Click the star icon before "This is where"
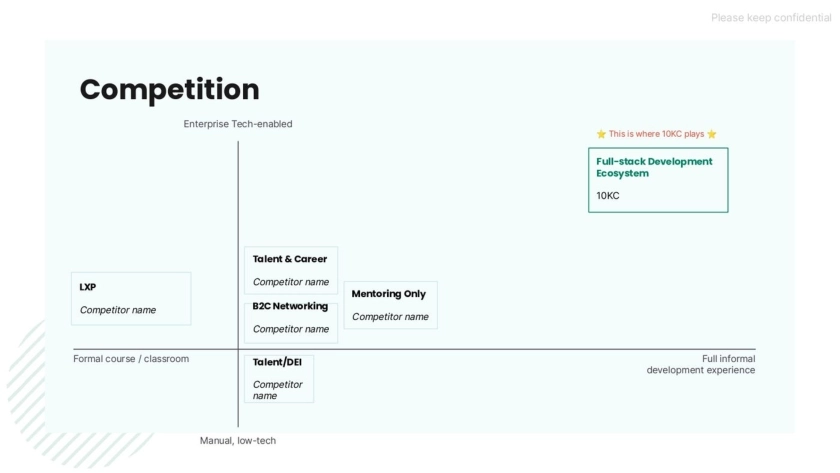Screen dimensions: 840x473 coord(601,134)
